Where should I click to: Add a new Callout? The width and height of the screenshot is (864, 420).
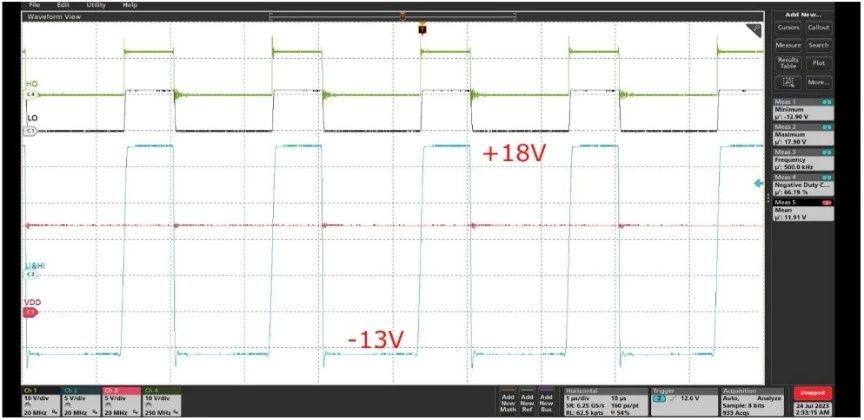pyautogui.click(x=819, y=28)
